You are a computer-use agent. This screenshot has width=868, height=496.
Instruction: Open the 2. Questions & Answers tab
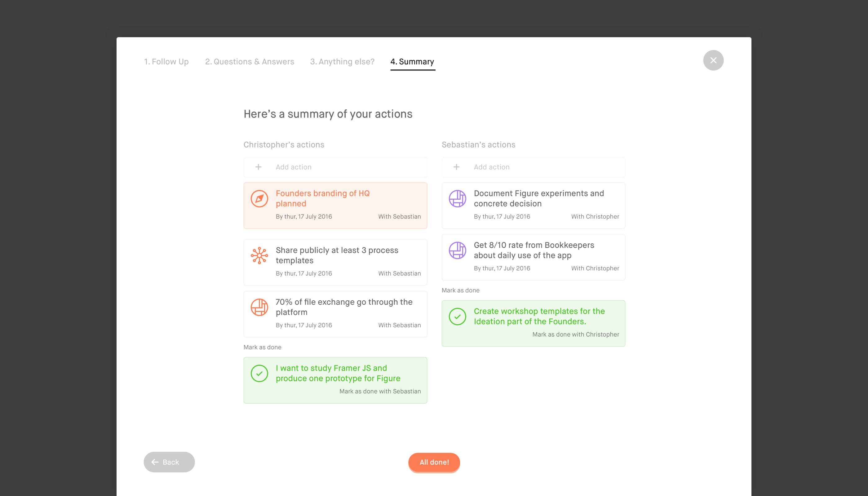249,62
